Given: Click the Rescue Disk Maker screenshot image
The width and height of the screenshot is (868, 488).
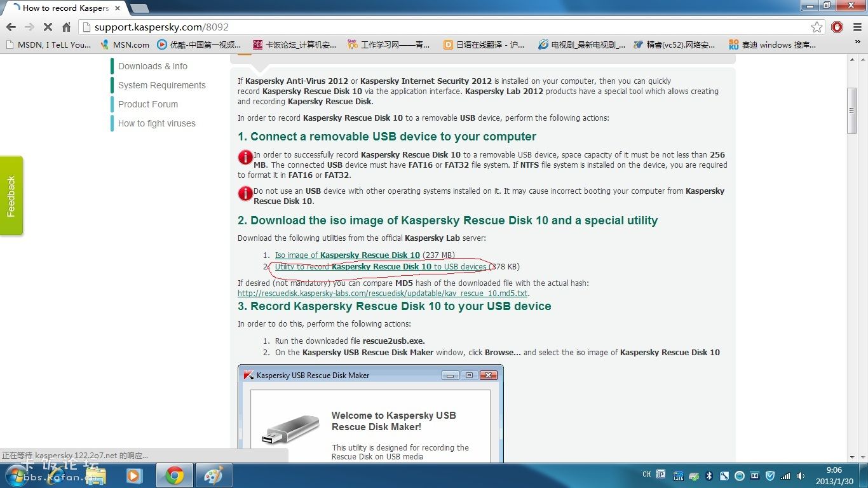Looking at the screenshot, I should tap(370, 414).
